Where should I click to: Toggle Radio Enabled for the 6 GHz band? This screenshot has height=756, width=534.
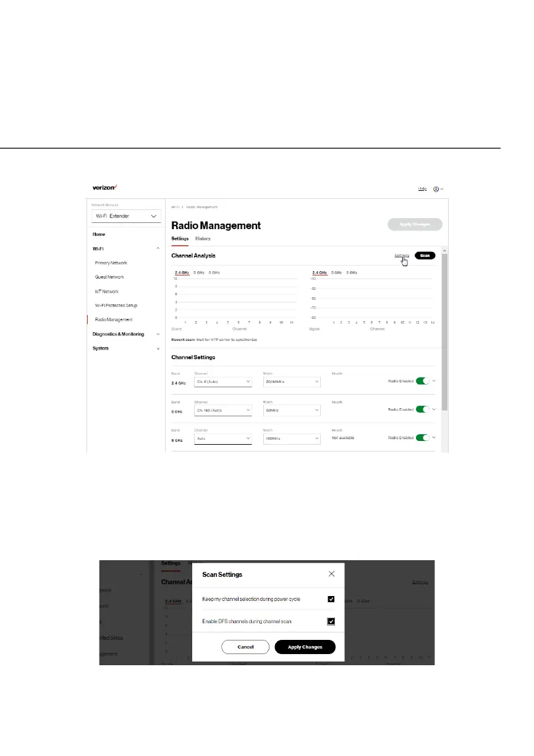pyautogui.click(x=423, y=437)
